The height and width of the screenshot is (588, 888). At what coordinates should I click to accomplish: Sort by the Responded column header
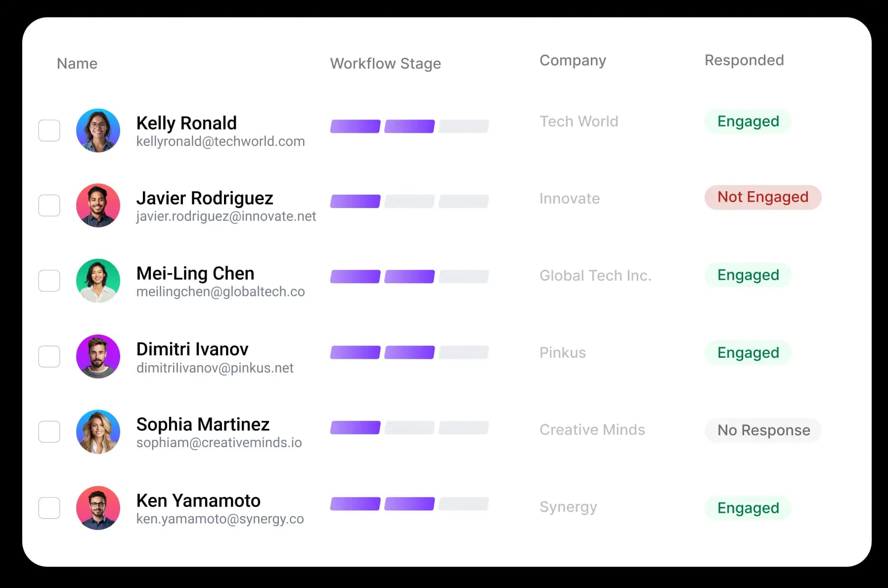744,60
